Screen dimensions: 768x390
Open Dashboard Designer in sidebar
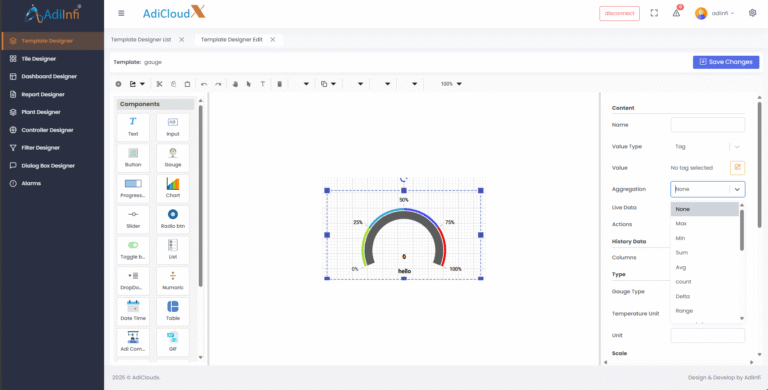(x=49, y=76)
